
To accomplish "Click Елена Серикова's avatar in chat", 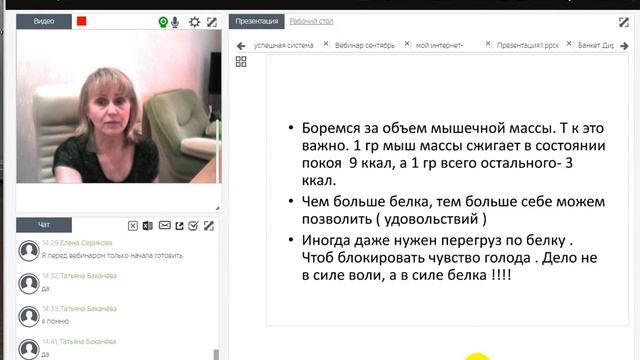I will coord(29,250).
